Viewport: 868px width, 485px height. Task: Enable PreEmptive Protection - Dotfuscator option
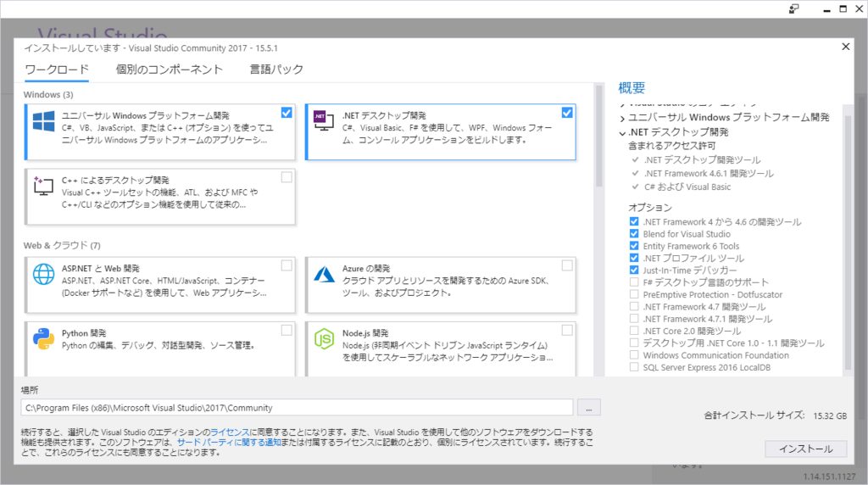coord(634,294)
